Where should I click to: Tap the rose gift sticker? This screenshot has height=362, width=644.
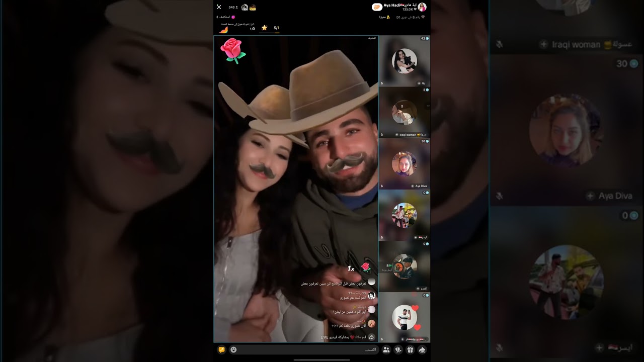tap(233, 51)
